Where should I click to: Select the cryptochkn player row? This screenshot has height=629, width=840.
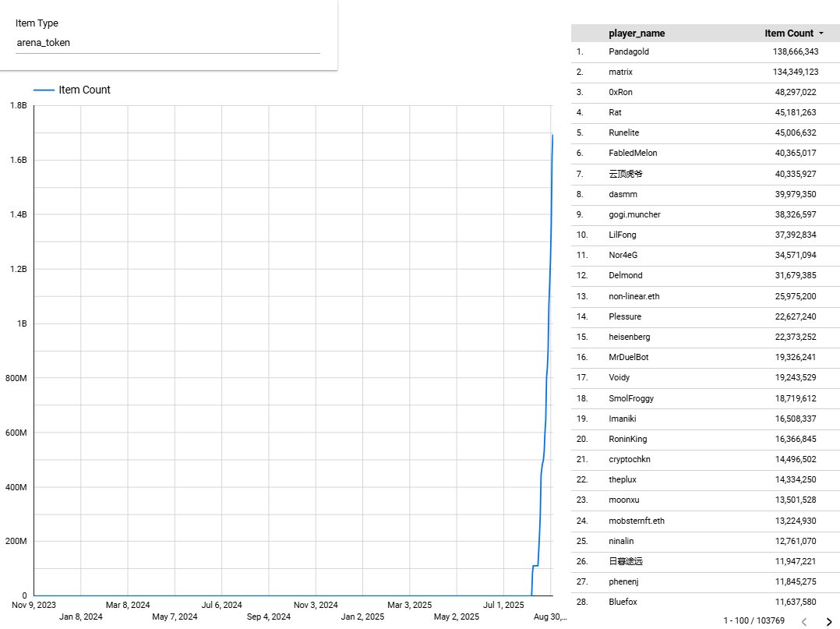point(705,460)
